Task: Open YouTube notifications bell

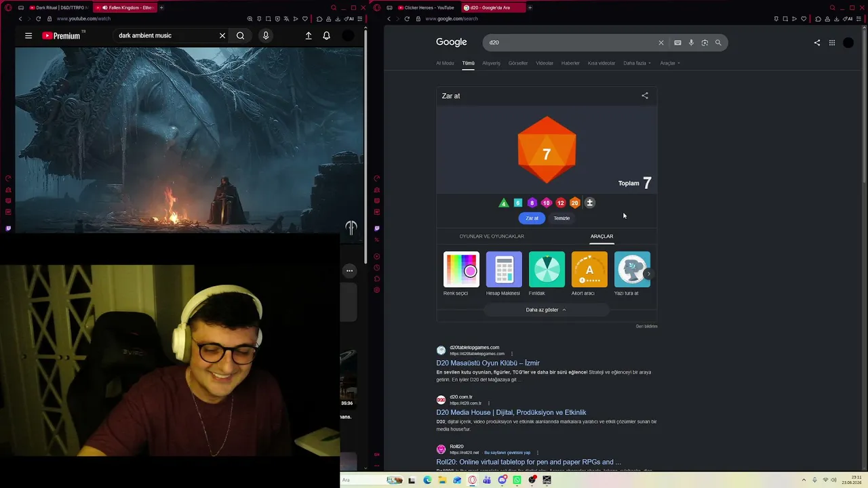Action: point(326,36)
